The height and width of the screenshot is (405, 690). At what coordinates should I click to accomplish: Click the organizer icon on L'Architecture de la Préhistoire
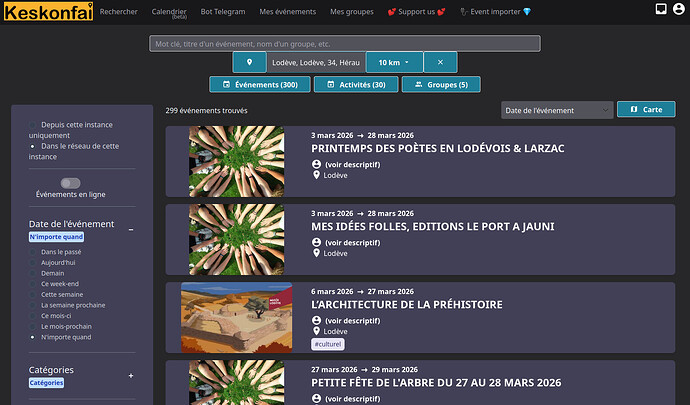tap(316, 320)
